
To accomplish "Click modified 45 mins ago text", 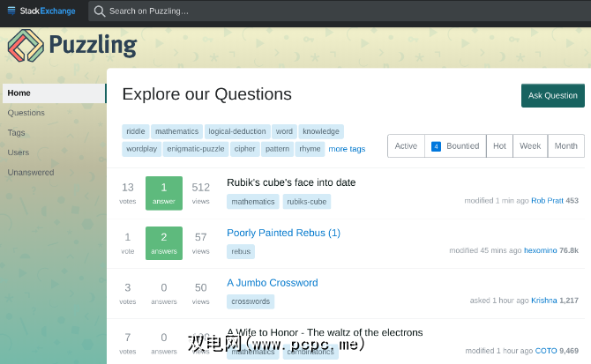I will coord(485,250).
